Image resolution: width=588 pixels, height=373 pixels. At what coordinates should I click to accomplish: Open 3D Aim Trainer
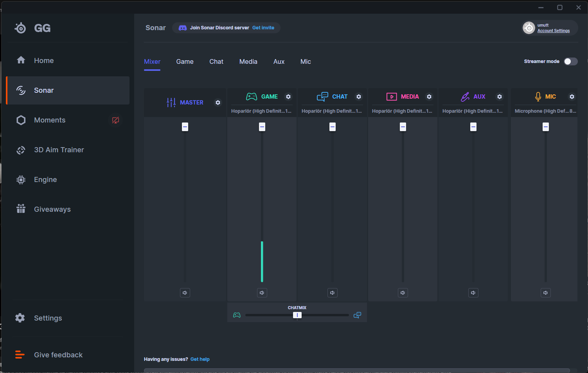pos(68,150)
